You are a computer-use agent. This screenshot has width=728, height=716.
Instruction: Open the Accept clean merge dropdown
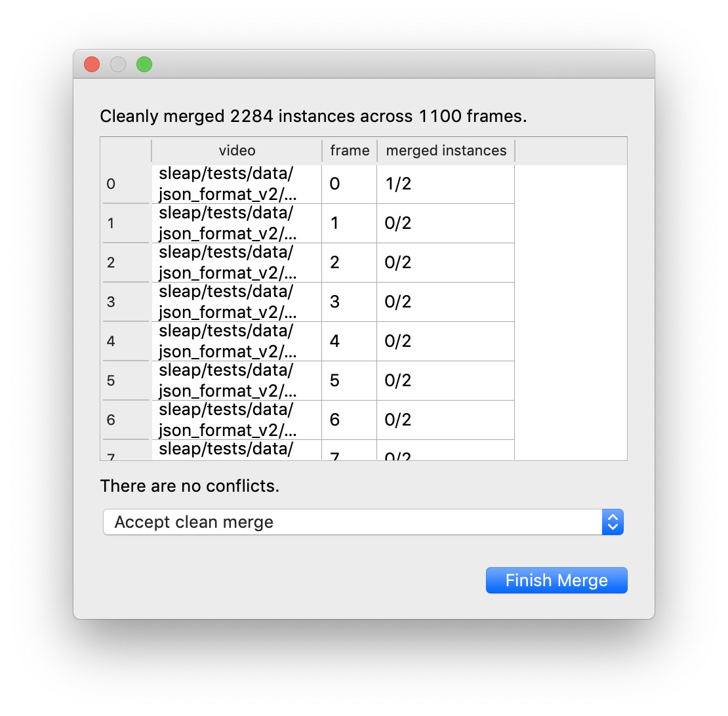pos(363,522)
